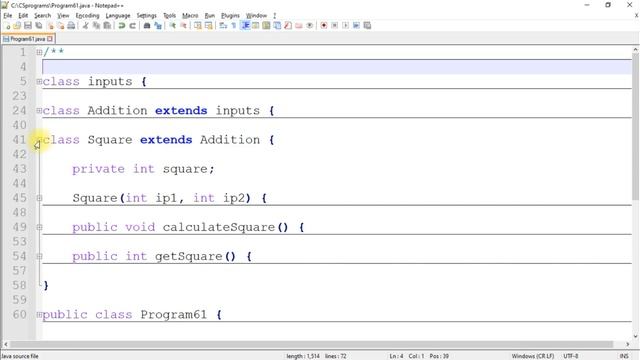The height and width of the screenshot is (360, 640).
Task: Open the Run menu
Action: pyautogui.click(x=209, y=16)
